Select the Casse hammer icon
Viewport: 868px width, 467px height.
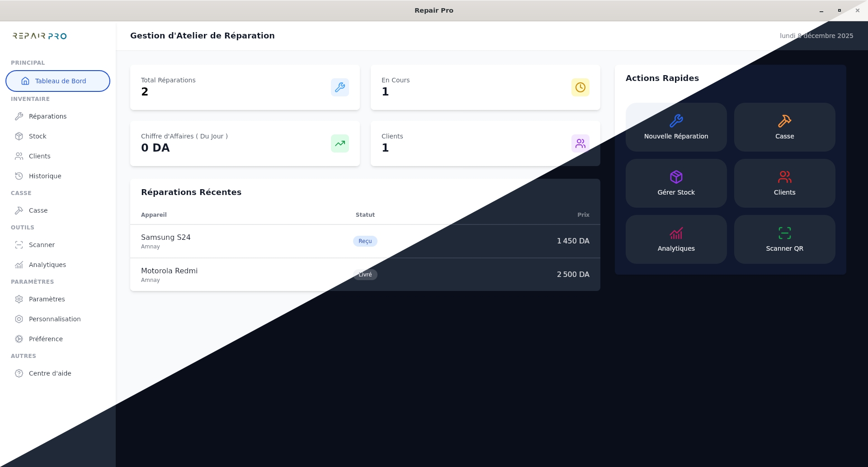pyautogui.click(x=19, y=210)
